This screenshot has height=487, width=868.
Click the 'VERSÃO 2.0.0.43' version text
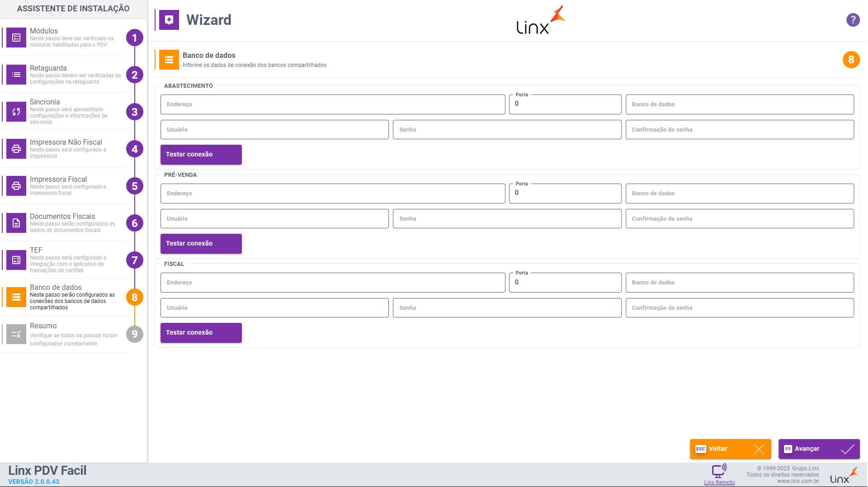[x=34, y=482]
